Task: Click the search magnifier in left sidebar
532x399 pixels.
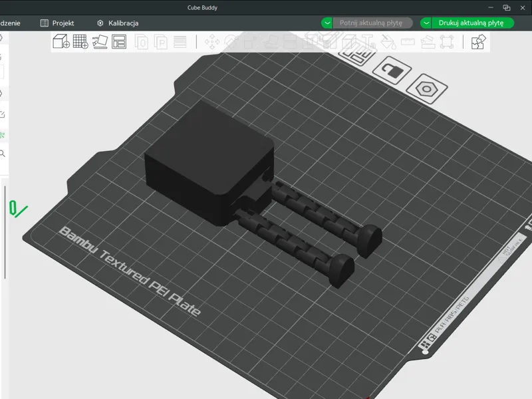Action: (x=3, y=154)
